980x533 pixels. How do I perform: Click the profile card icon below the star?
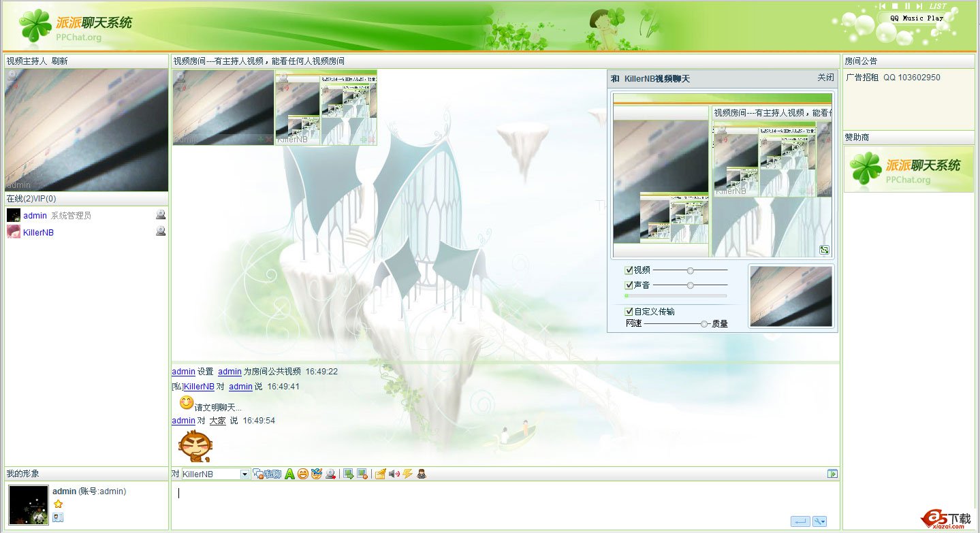58,517
